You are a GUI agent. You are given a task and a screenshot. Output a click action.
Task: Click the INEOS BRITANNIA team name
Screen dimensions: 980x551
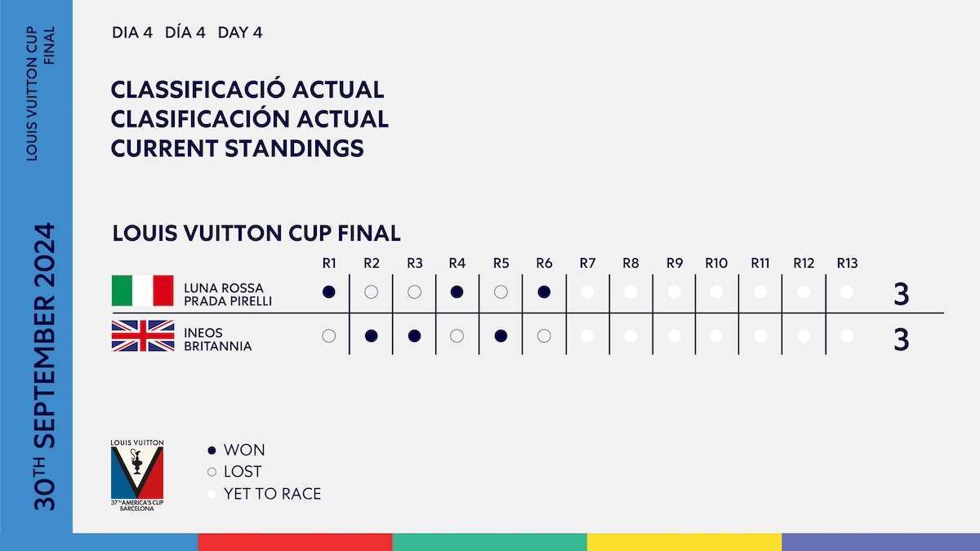point(218,340)
